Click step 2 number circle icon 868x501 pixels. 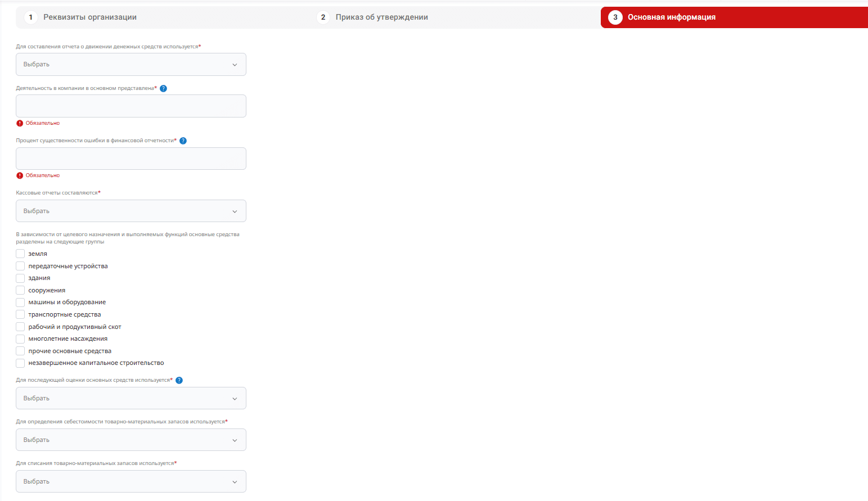click(323, 17)
